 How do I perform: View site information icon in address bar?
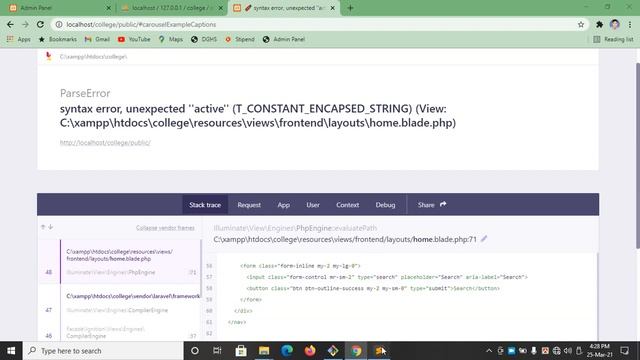(x=59, y=24)
